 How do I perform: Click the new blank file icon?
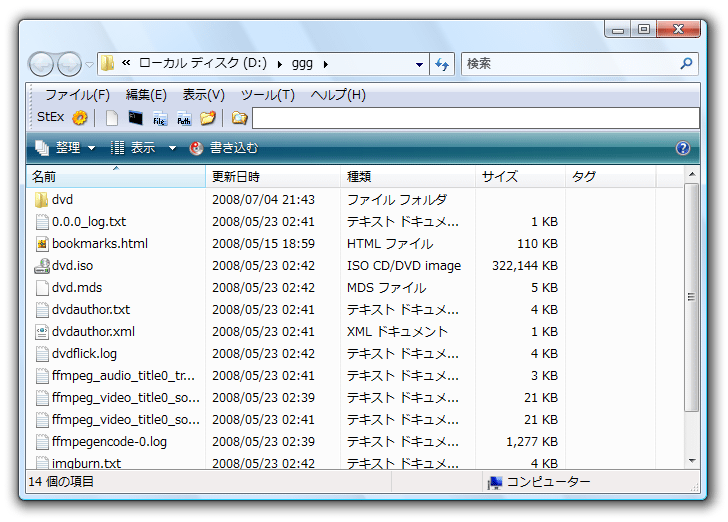111,118
